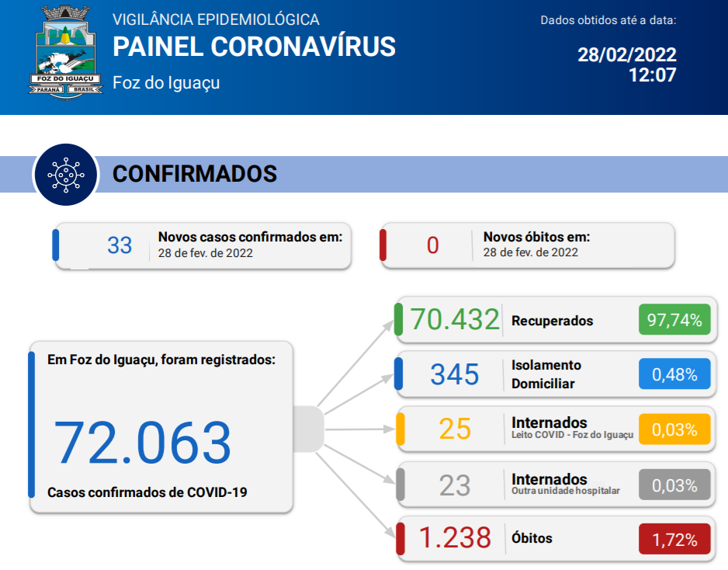Click the orange 0,03% badge

tap(674, 429)
